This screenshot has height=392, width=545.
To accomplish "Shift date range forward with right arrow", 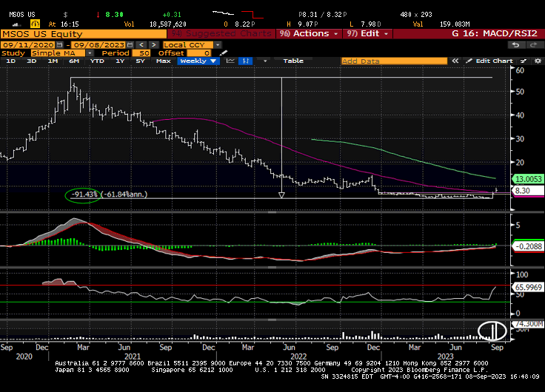I will point(153,45).
